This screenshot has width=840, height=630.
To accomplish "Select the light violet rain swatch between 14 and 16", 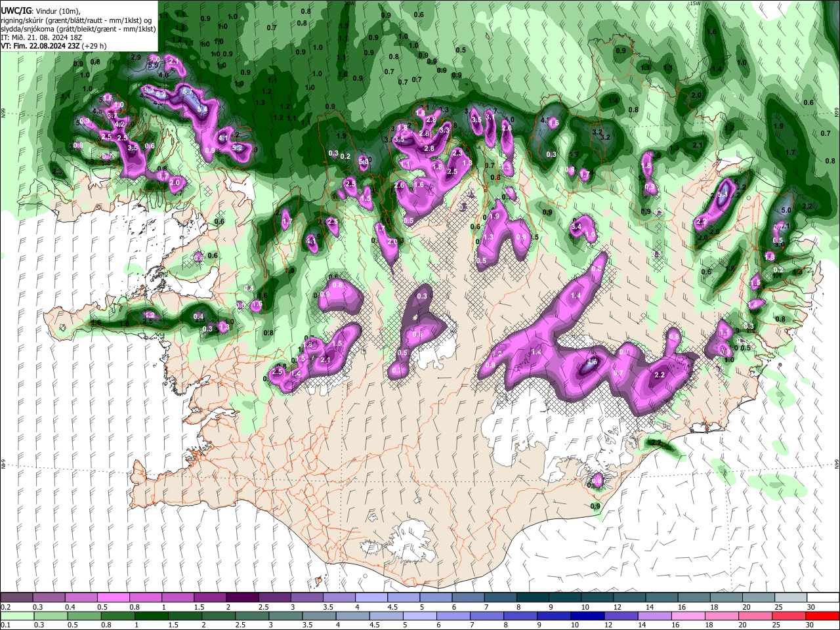I will click(654, 616).
